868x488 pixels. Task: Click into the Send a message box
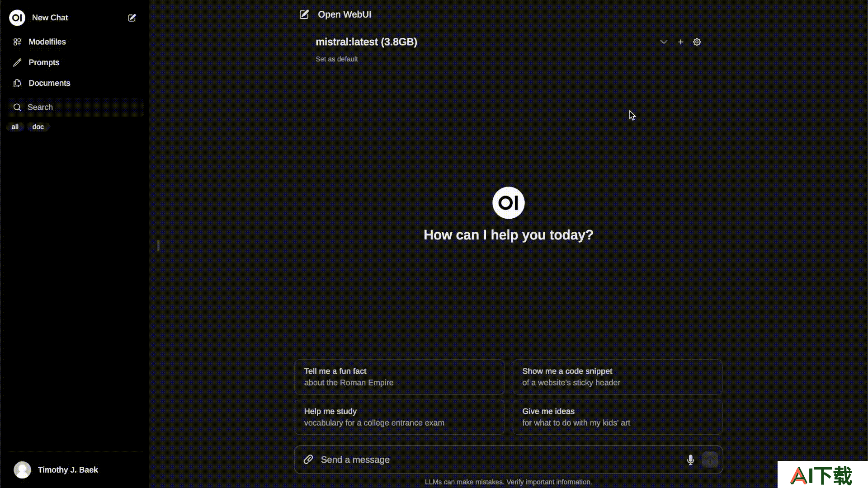click(500, 460)
